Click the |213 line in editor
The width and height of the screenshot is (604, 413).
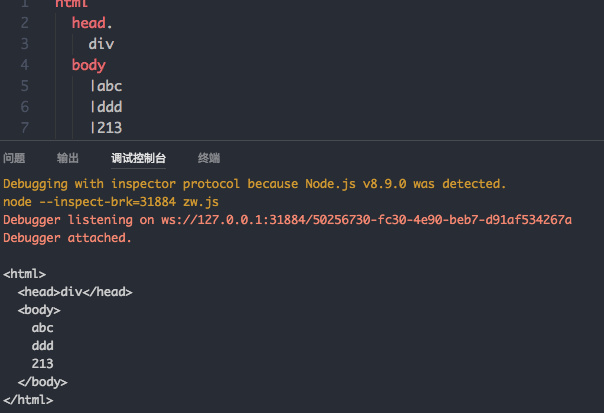[x=106, y=128]
